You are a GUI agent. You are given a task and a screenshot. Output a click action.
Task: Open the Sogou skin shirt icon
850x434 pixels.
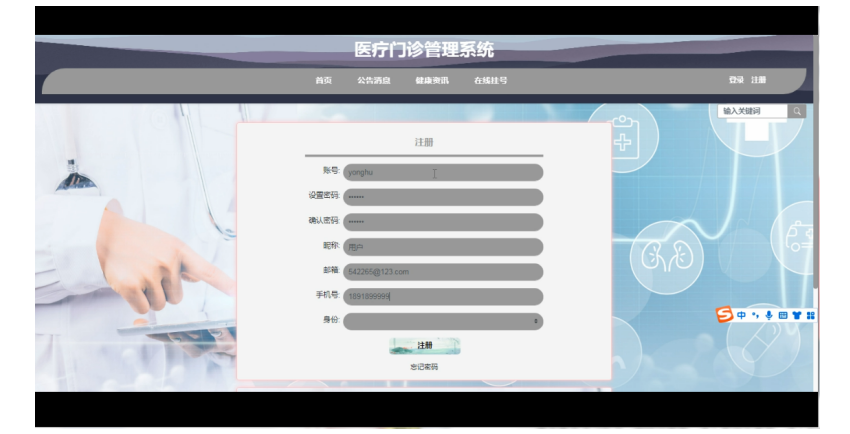[x=796, y=315]
